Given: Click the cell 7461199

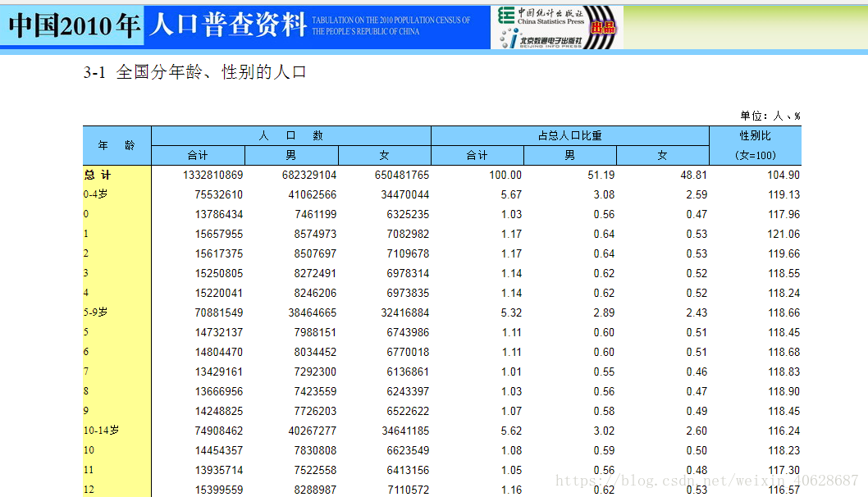Looking at the screenshot, I should coord(315,214).
